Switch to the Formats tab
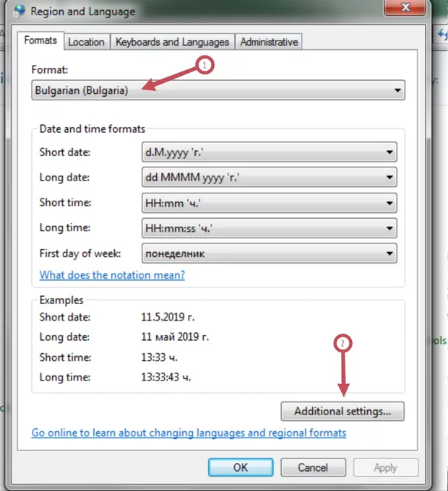The height and width of the screenshot is (491, 448). [x=40, y=40]
